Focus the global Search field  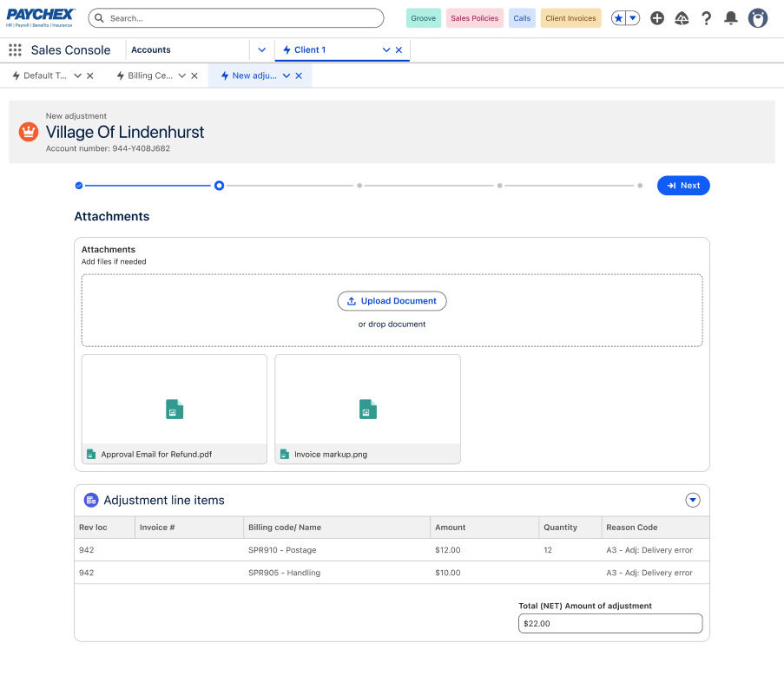(x=236, y=18)
